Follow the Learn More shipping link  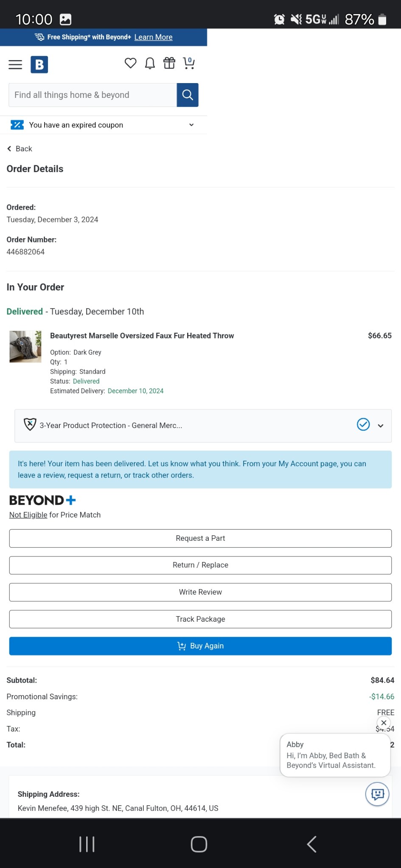point(153,37)
